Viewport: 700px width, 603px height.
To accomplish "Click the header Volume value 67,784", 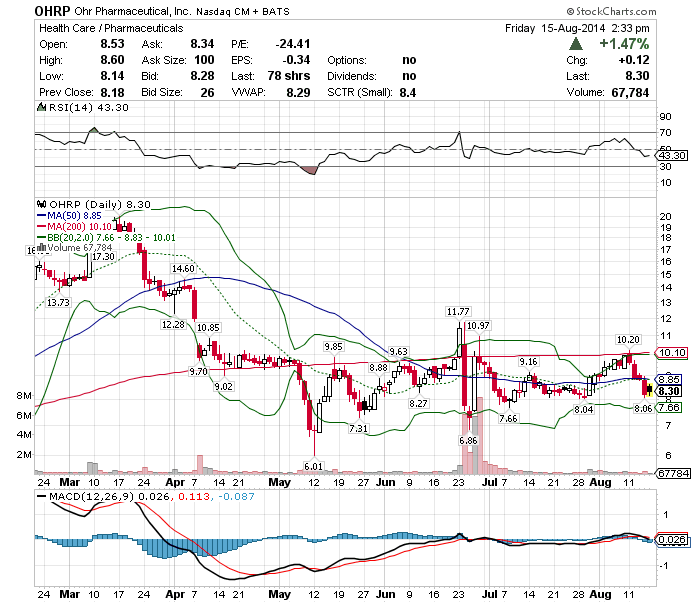I will pyautogui.click(x=630, y=92).
